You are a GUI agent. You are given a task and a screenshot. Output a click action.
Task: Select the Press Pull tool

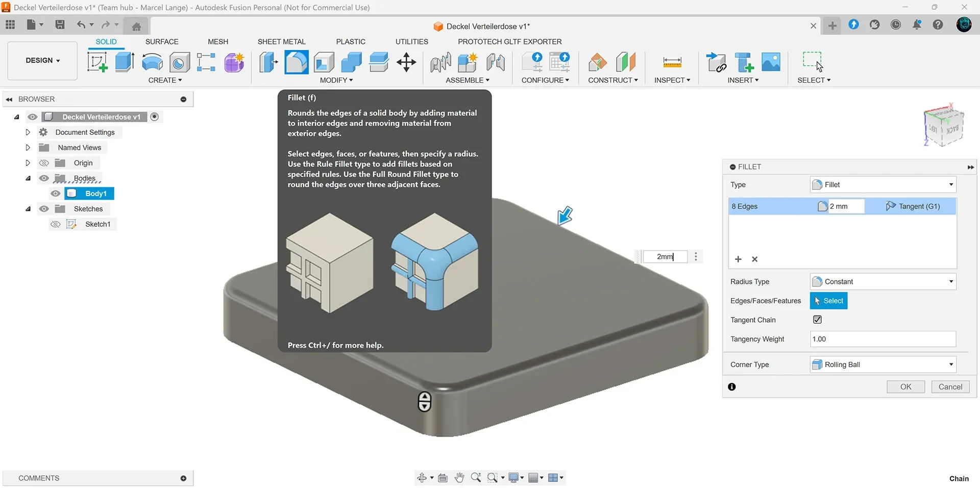[268, 62]
